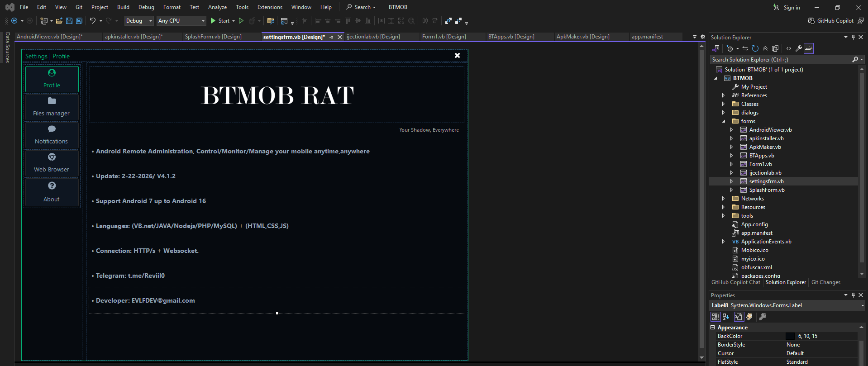The image size is (868, 366).
Task: Collapse the Appearance property category
Action: [x=713, y=328]
